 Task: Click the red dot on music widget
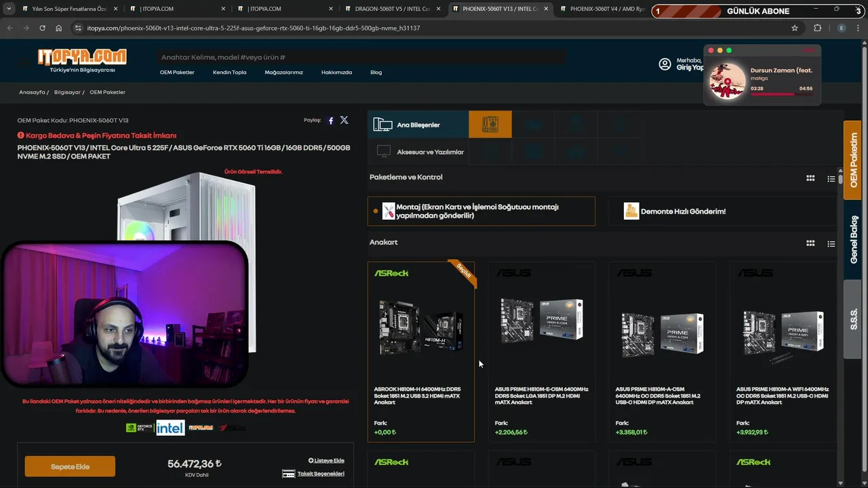click(711, 50)
